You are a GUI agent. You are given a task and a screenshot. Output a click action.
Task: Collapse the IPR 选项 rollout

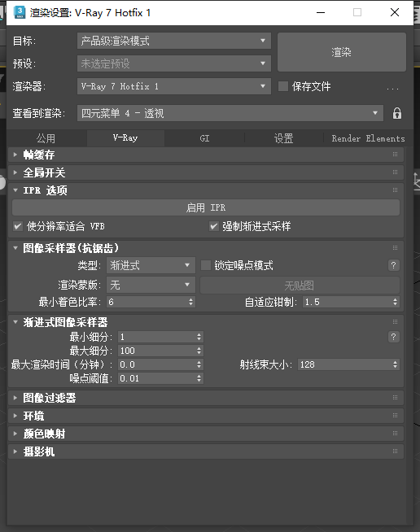point(15,190)
